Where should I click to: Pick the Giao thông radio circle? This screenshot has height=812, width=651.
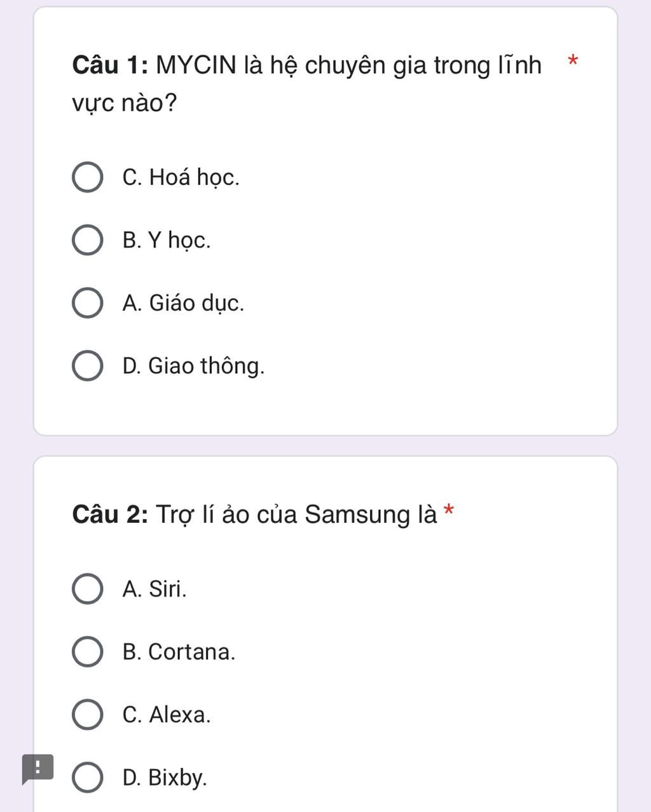click(x=87, y=366)
